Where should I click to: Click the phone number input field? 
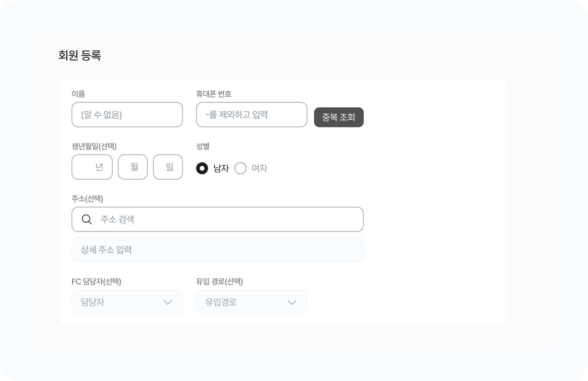coord(252,115)
